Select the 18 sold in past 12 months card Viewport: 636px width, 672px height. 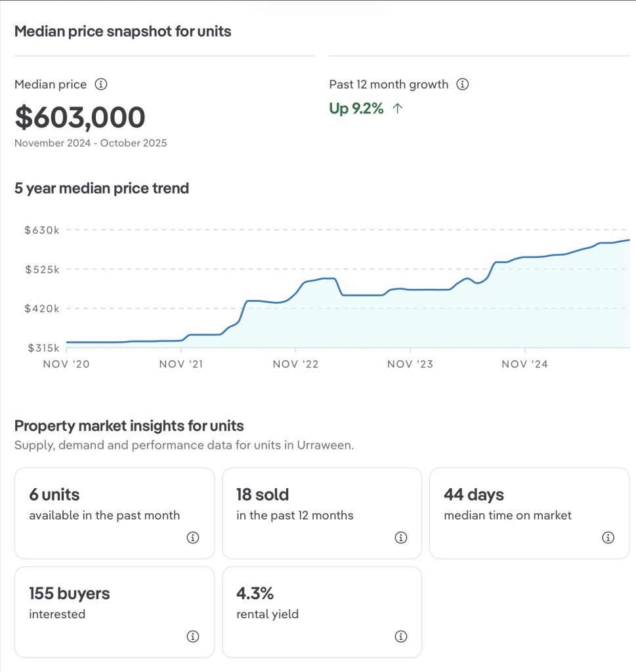(322, 513)
